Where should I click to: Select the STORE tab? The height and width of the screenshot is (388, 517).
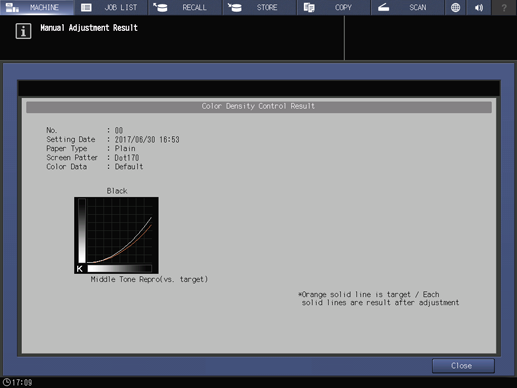pyautogui.click(x=260, y=7)
